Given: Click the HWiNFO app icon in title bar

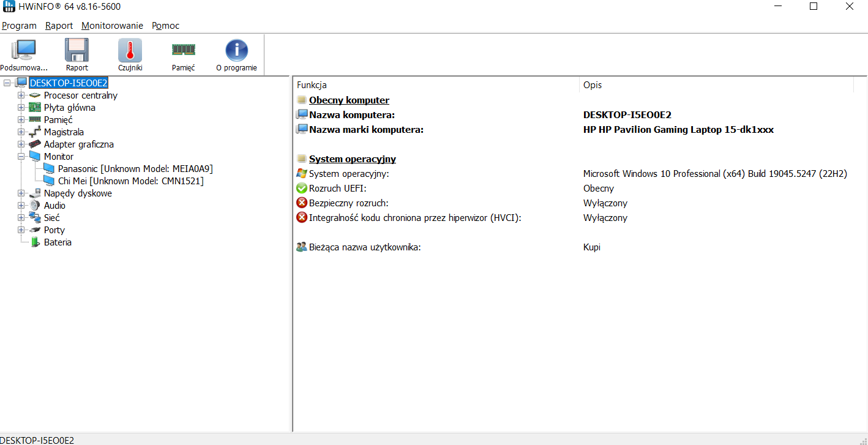Looking at the screenshot, I should click(x=9, y=7).
